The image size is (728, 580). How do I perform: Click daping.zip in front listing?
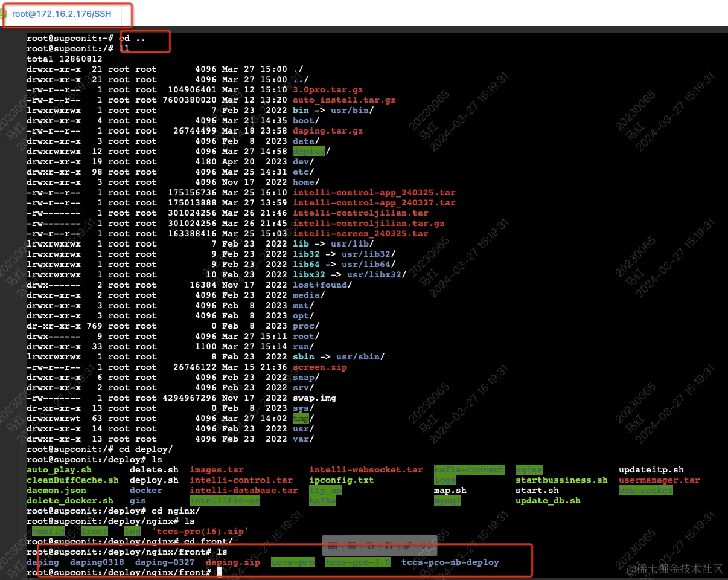[x=233, y=562]
